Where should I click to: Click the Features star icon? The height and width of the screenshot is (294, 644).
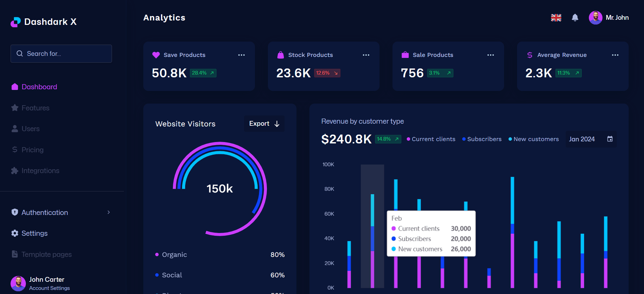click(15, 108)
